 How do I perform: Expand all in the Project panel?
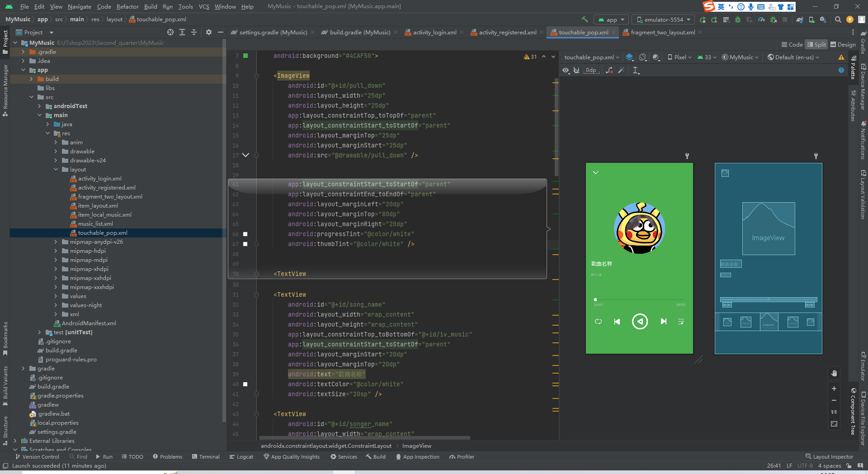(182, 32)
